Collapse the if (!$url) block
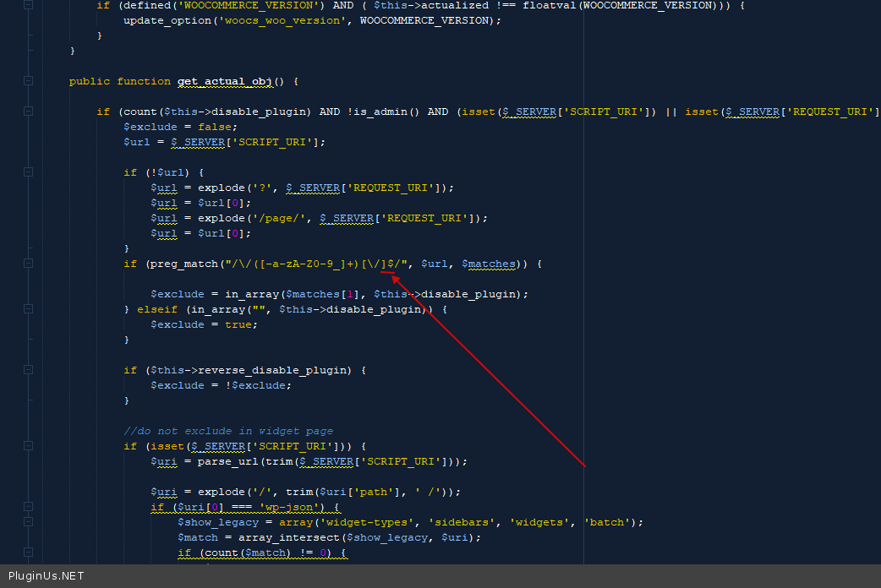The width and height of the screenshot is (881, 588). point(28,172)
